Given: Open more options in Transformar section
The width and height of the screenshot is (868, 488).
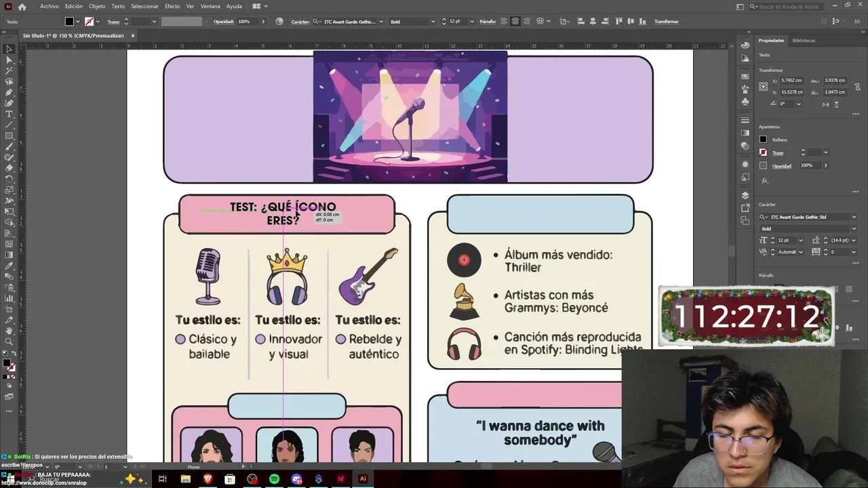Looking at the screenshot, I should pos(856,114).
